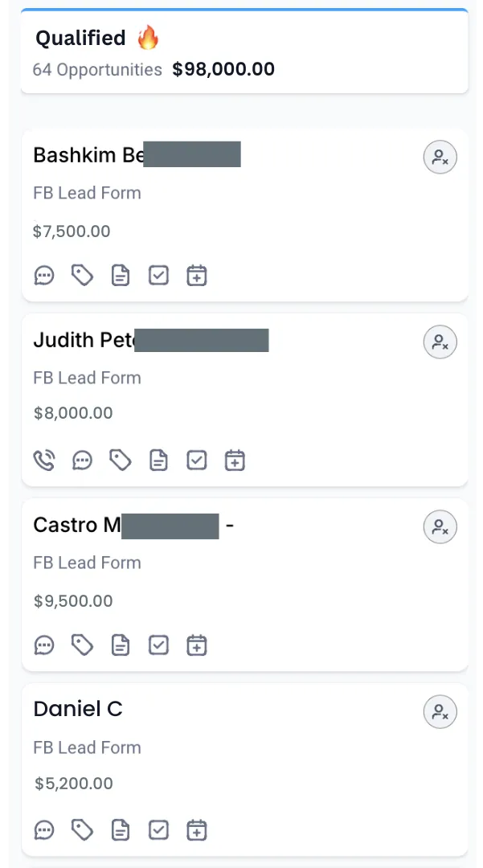The image size is (483, 868).
Task: Click the tag icon on Castro's card
Action: tap(82, 645)
